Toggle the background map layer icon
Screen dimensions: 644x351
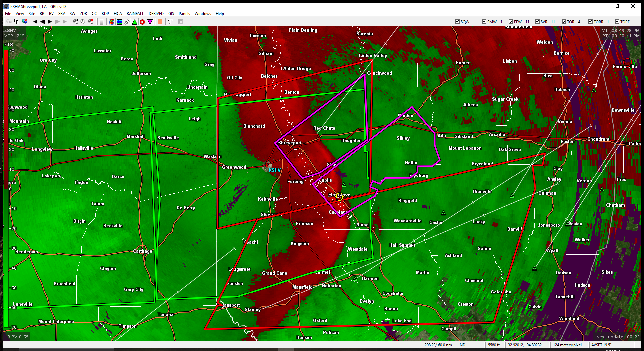(x=119, y=22)
